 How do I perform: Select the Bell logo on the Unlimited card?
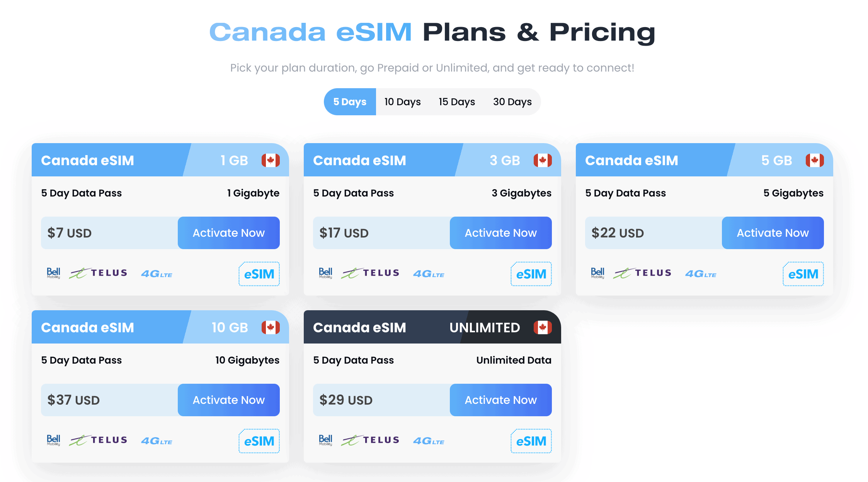click(325, 440)
